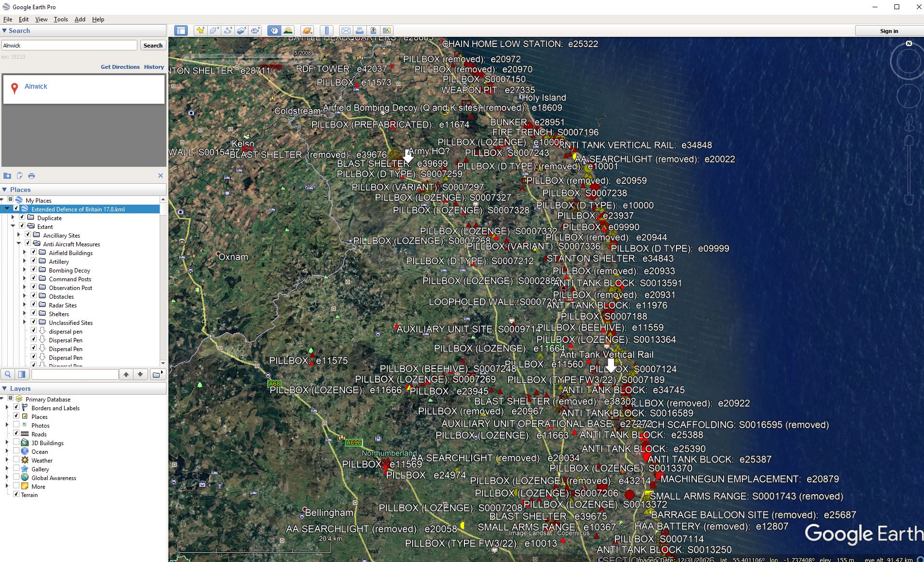The image size is (924, 562).
Task: Hide the sidebar with toolbar button
Action: point(181,31)
